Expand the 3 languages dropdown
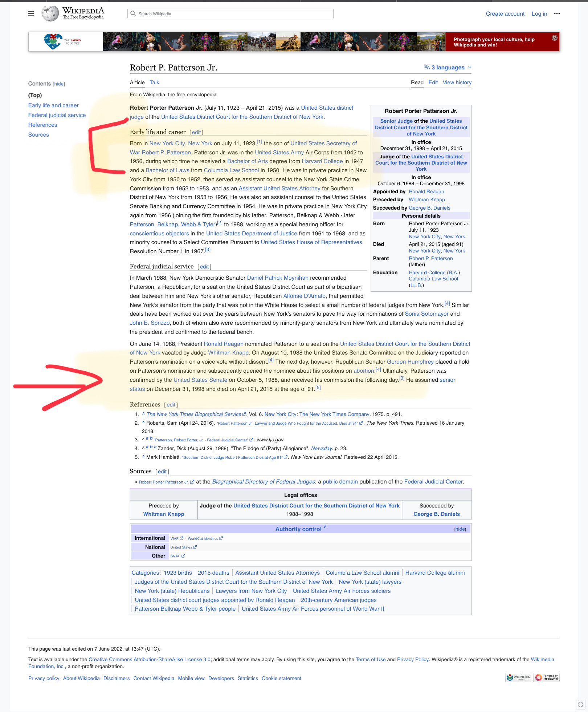 448,67
